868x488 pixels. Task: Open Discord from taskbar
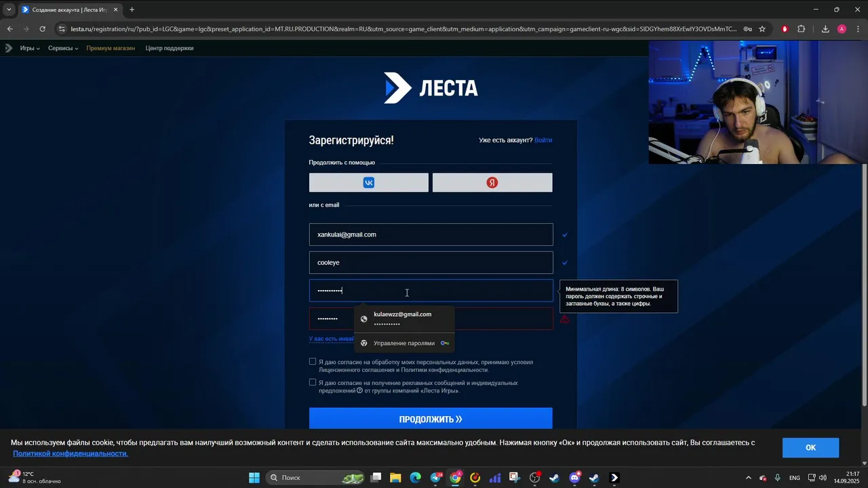click(574, 478)
